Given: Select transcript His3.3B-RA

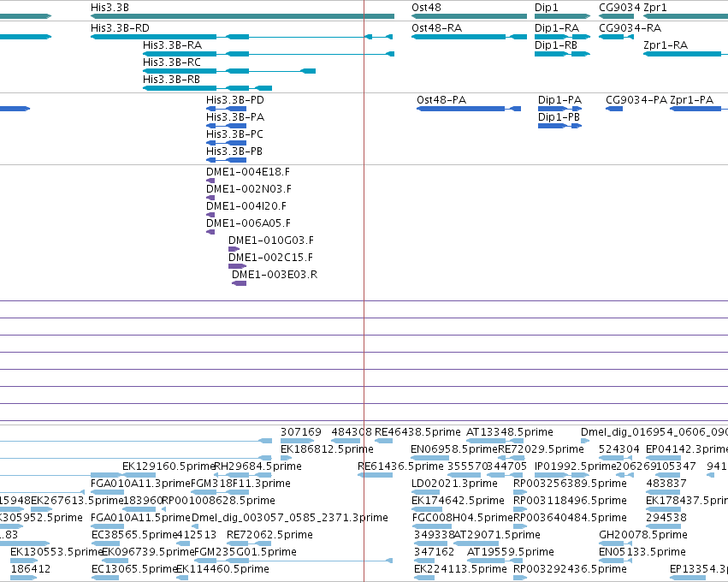Looking at the screenshot, I should [269, 54].
